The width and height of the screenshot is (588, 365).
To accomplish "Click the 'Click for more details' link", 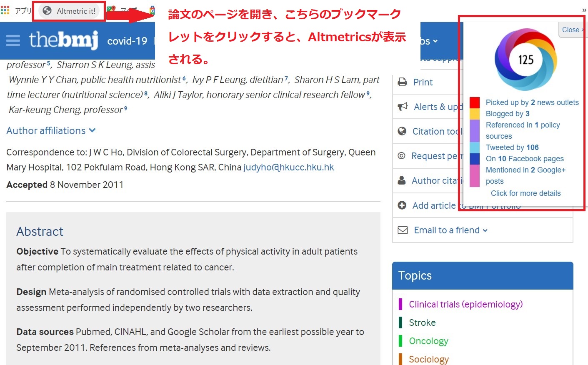I will tap(525, 193).
